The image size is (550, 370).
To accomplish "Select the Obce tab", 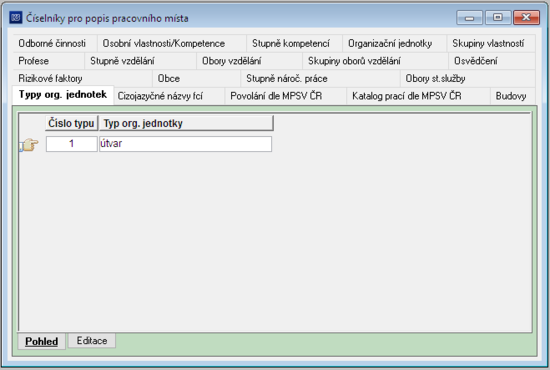I will 169,79.
